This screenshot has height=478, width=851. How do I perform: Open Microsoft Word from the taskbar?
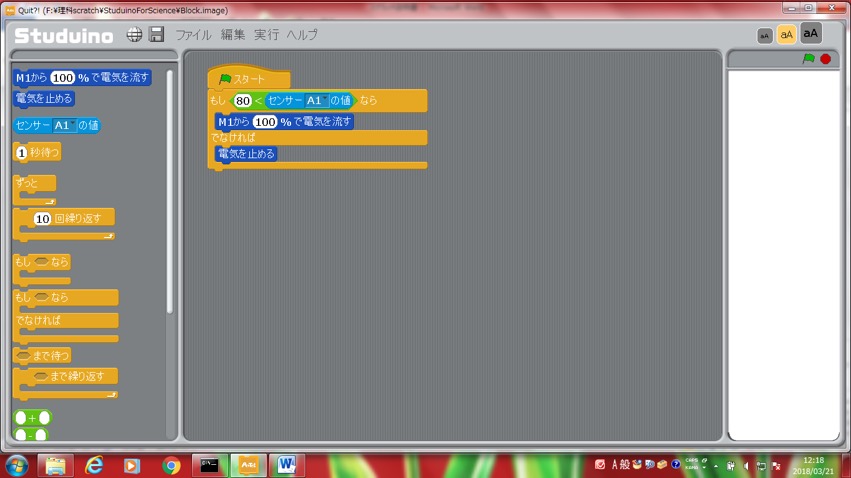pos(286,465)
